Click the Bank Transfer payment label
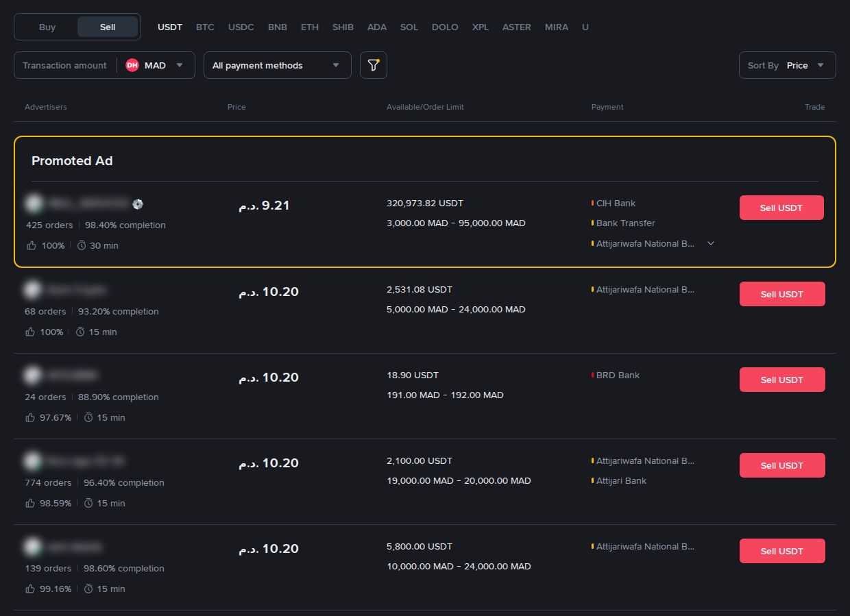 click(x=625, y=223)
